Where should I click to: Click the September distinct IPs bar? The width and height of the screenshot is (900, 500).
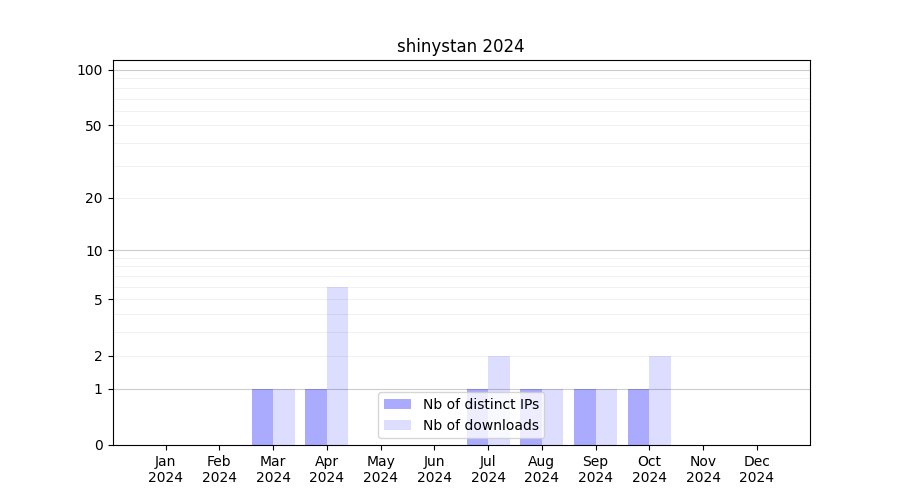[x=585, y=417]
